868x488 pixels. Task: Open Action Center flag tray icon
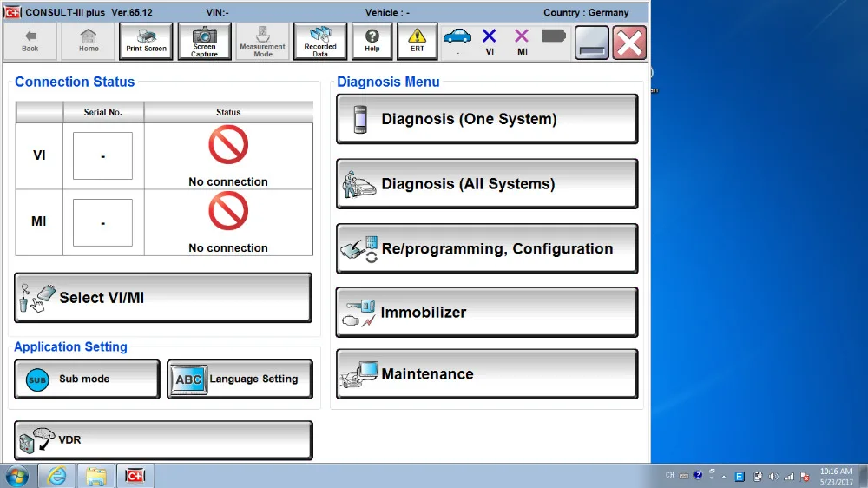(x=805, y=477)
